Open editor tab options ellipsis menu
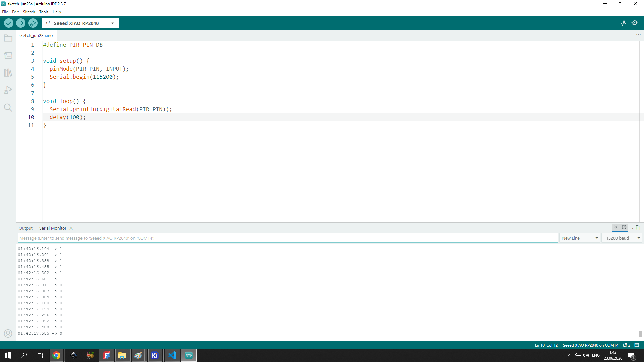Screen dimensions: 644x362 (638, 35)
